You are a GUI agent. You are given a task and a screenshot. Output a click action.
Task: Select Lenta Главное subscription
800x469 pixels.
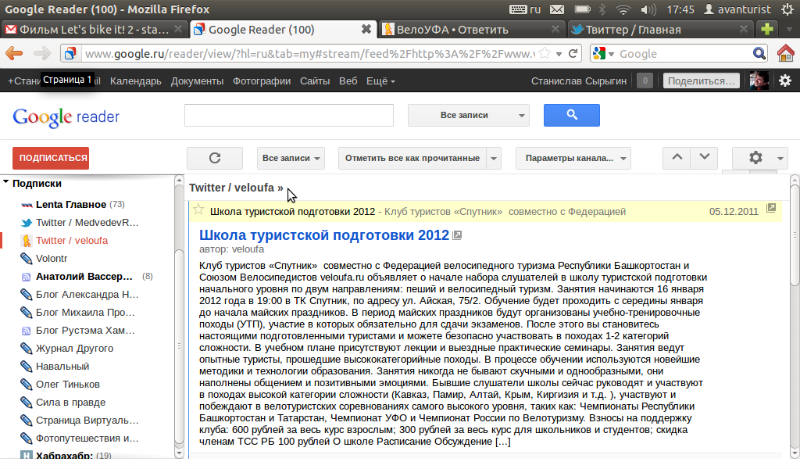[71, 204]
